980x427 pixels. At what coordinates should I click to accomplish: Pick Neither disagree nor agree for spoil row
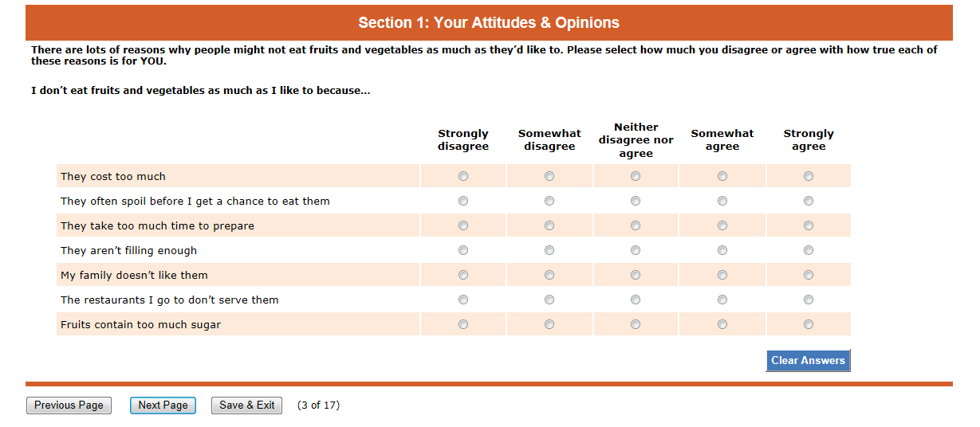pos(636,201)
